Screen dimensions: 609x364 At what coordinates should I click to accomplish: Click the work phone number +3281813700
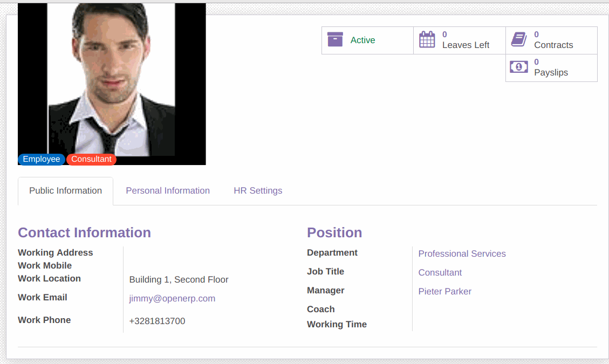point(157,321)
